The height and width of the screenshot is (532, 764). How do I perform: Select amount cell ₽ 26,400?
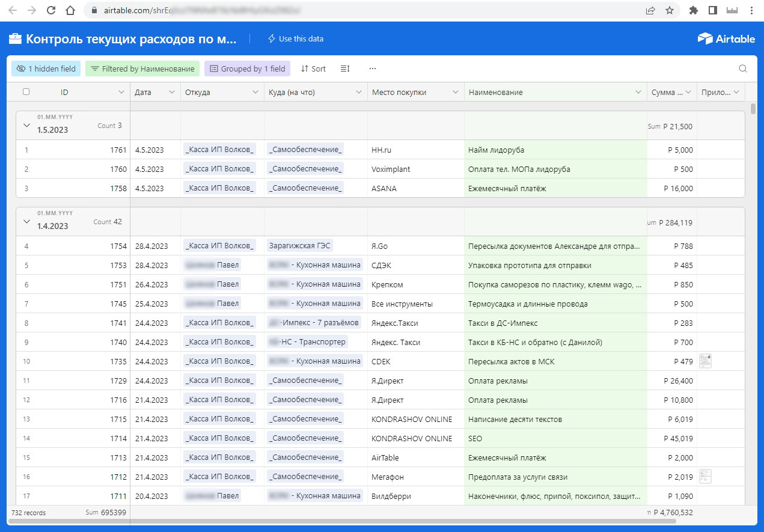point(672,381)
